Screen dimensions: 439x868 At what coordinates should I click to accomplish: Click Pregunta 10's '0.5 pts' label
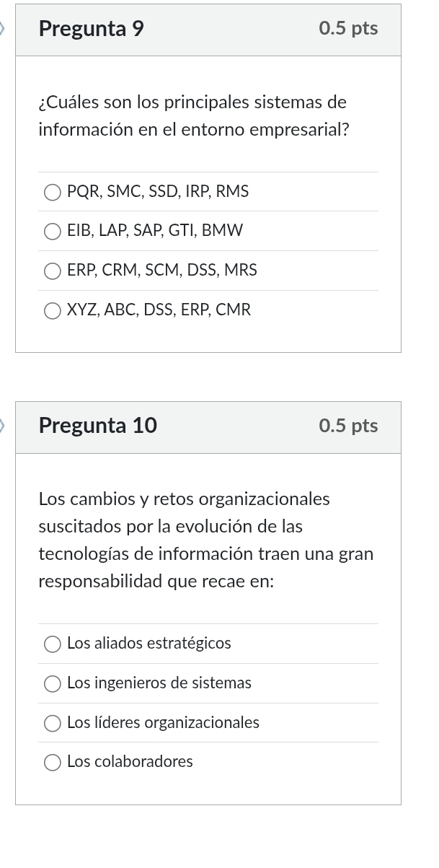pyautogui.click(x=348, y=426)
